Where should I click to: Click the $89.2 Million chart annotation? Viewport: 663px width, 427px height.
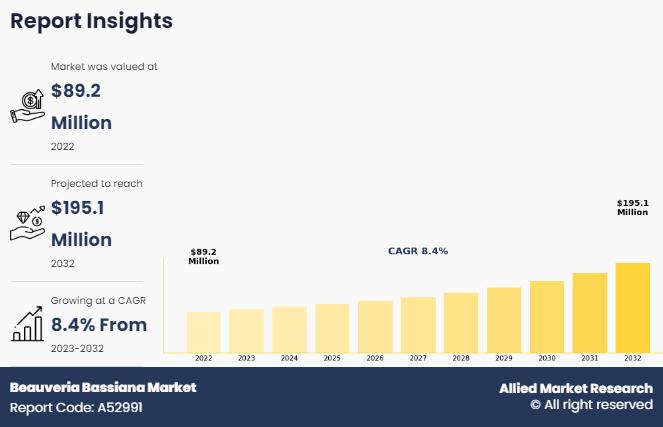point(204,256)
